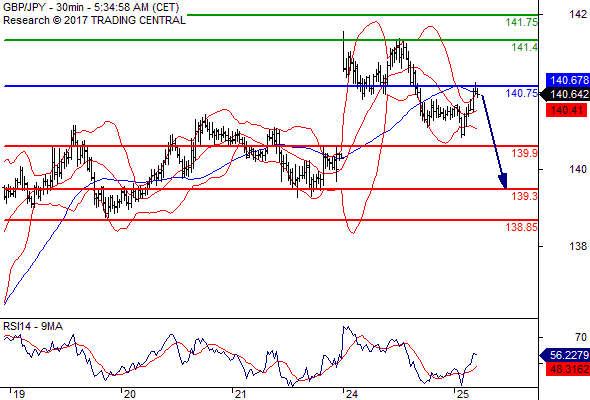Image resolution: width=590 pixels, height=400 pixels.
Task: Click the blue 140.75 pivot label
Action: click(x=522, y=93)
